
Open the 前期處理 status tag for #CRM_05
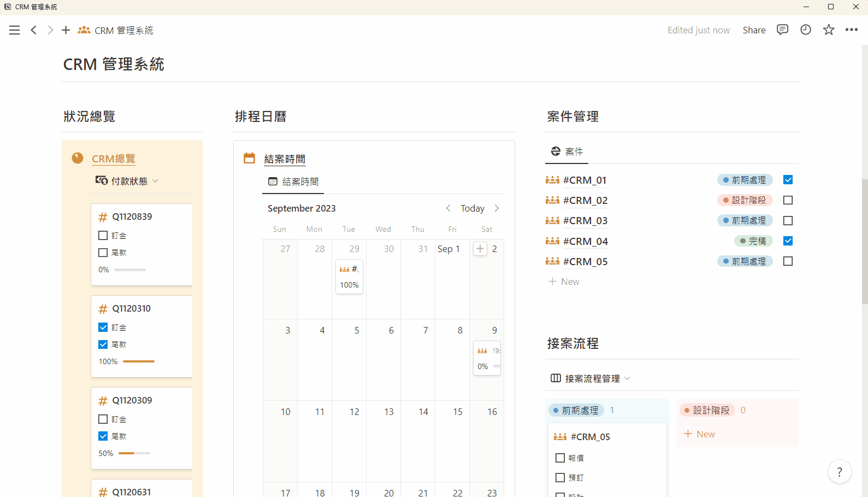click(x=745, y=261)
